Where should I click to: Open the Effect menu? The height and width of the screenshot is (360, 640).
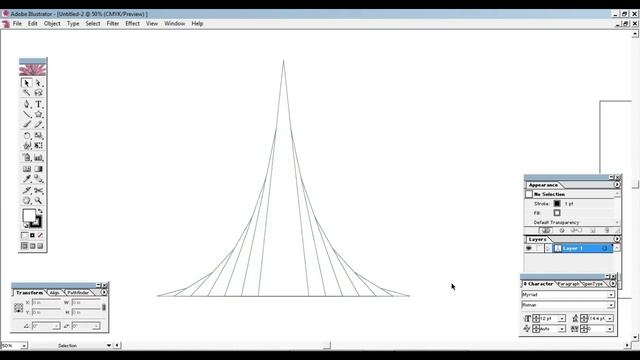point(132,24)
